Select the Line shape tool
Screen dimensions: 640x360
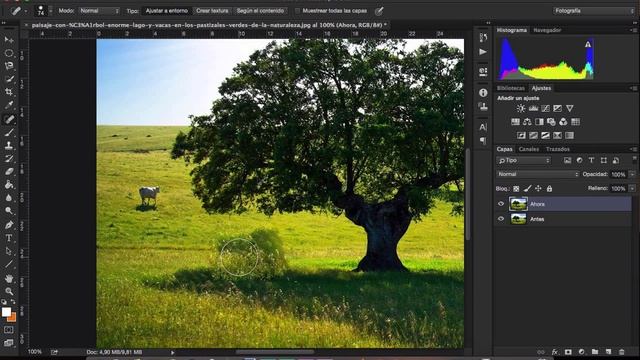(9, 264)
